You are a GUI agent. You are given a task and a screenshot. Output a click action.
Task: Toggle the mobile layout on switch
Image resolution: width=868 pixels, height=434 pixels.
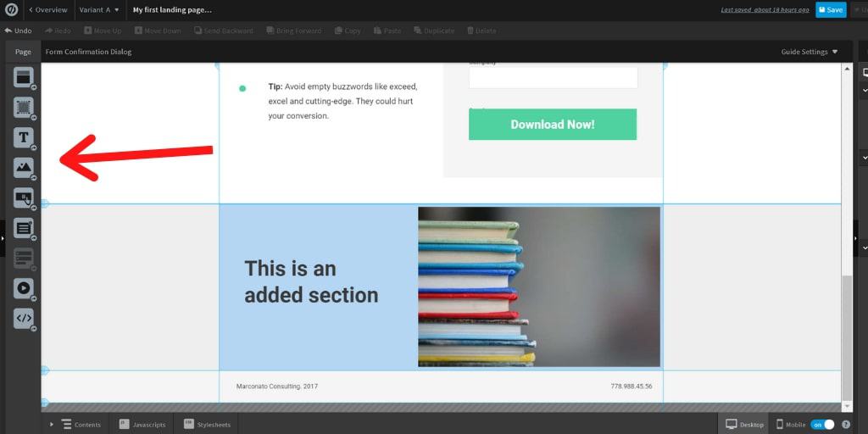pyautogui.click(x=822, y=425)
